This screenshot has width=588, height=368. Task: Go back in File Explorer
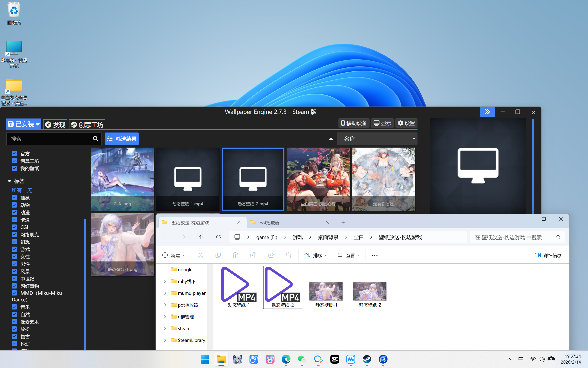click(x=166, y=237)
